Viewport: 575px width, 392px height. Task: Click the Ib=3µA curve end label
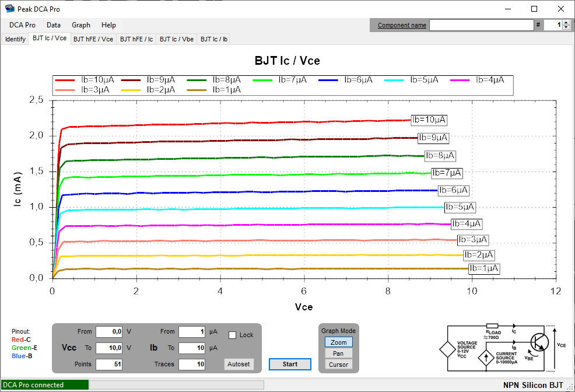(x=473, y=240)
